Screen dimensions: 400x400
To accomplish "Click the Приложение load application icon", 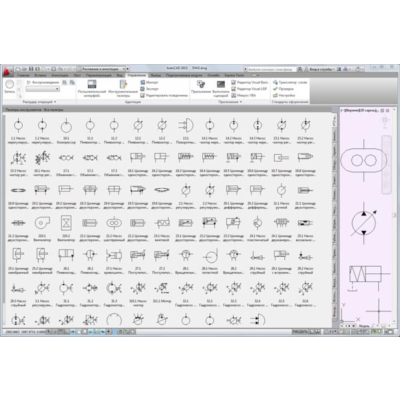I will click(x=201, y=88).
